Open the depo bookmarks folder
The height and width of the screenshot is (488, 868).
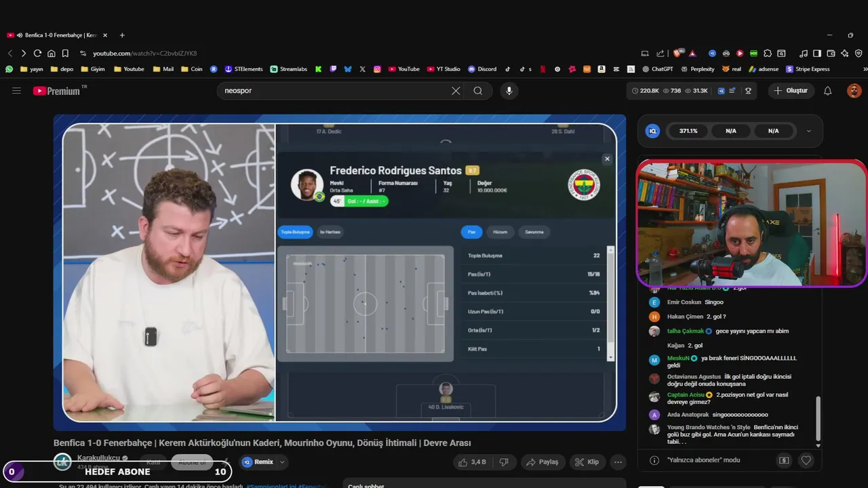(x=62, y=69)
